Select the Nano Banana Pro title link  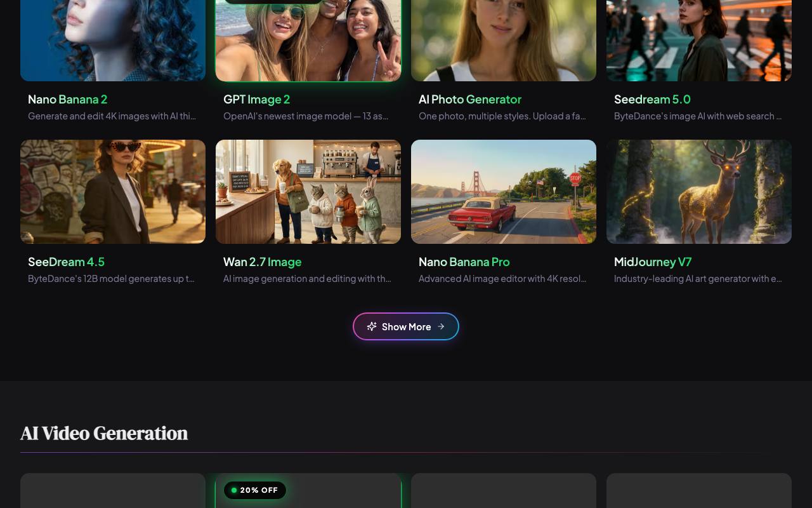[464, 262]
